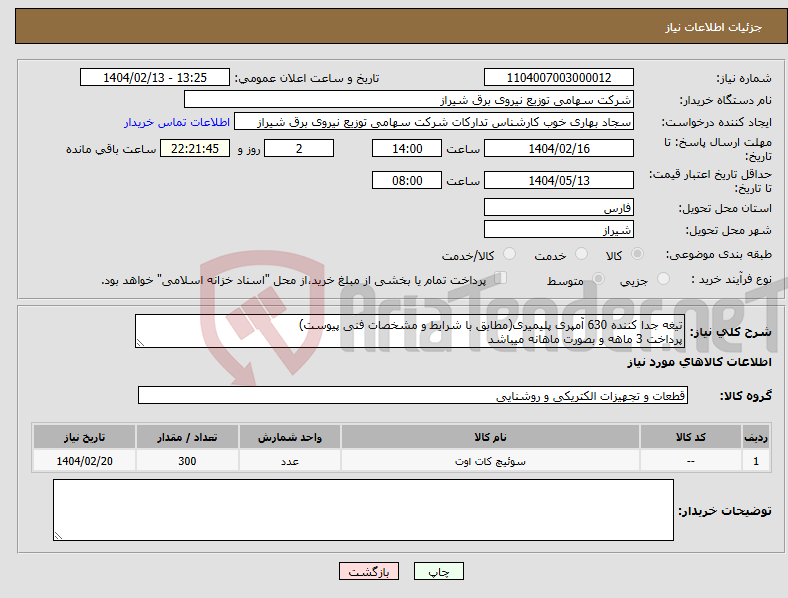This screenshot has height=598, width=788.
Task: Click the need date cell 1404/02/20
Action: 84,461
